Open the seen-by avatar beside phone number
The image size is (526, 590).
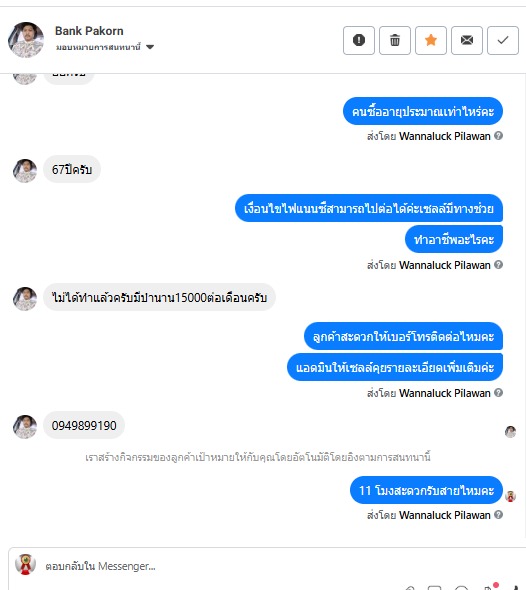pyautogui.click(x=510, y=432)
